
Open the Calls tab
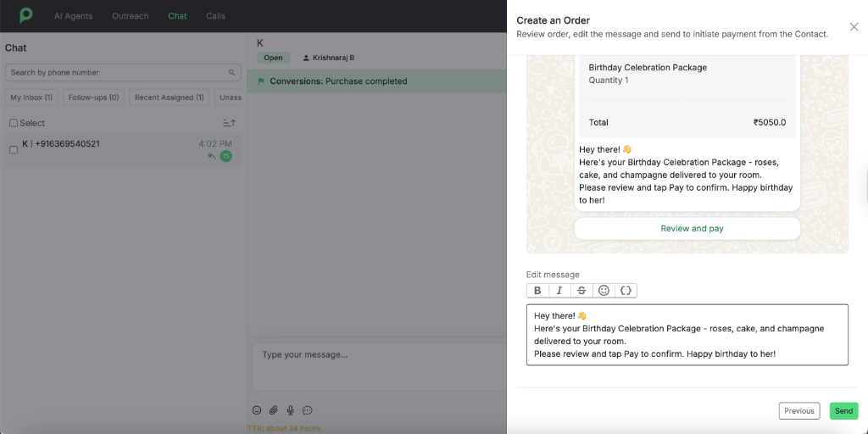(215, 16)
